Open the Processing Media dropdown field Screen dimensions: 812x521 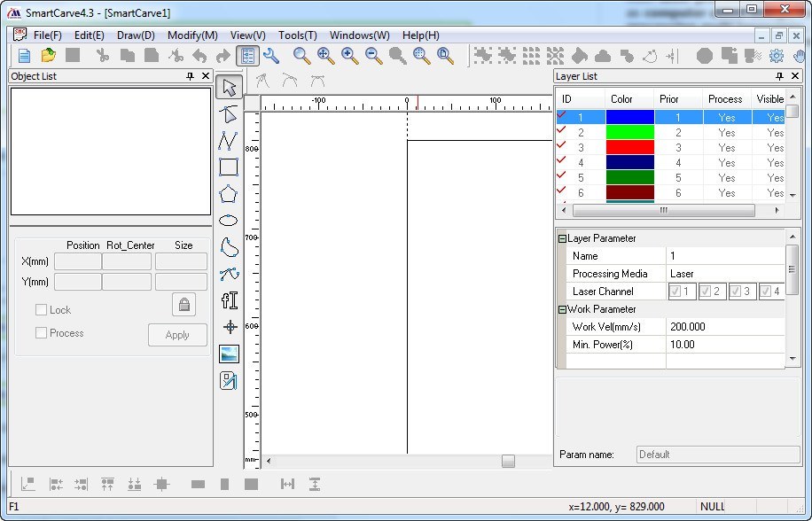click(x=724, y=274)
